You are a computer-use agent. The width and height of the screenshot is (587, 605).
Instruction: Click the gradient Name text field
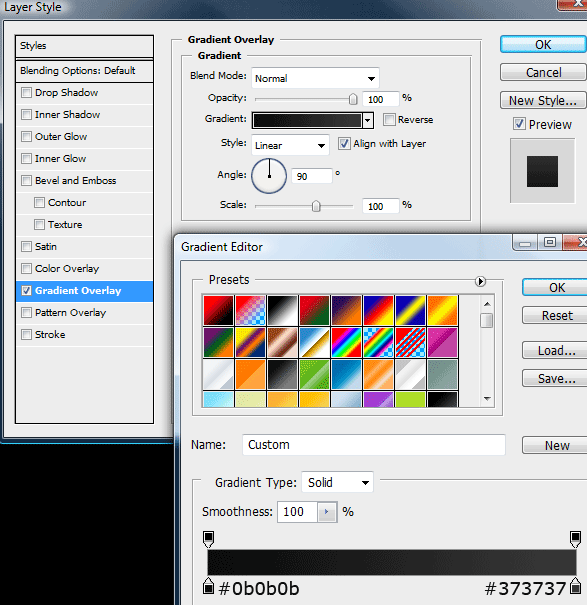374,444
